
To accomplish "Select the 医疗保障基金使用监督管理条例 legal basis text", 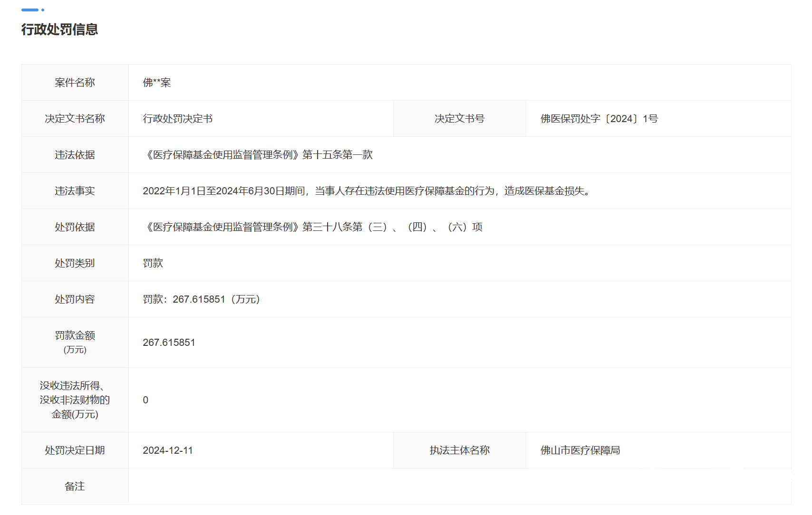I will pos(259,154).
